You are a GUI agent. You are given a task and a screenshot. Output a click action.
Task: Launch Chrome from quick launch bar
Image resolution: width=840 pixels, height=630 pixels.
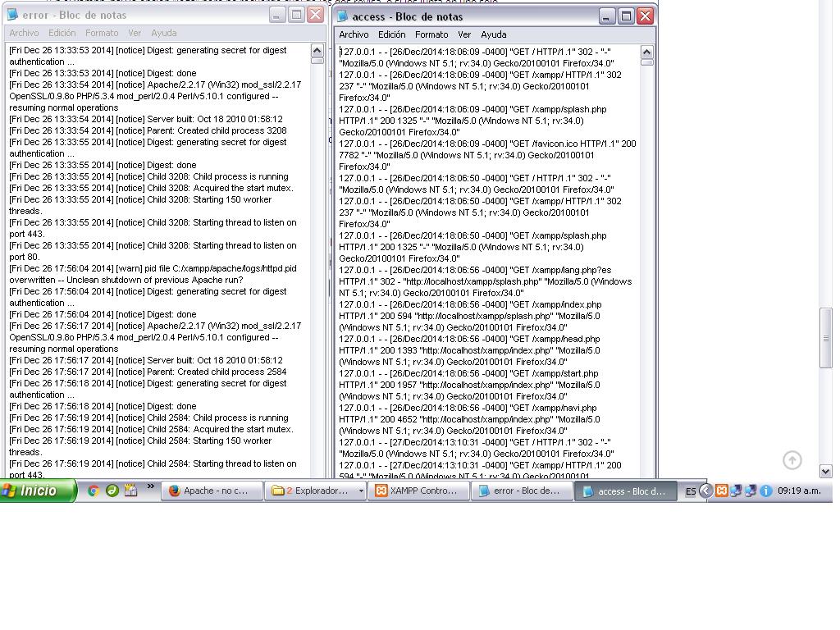point(94,491)
